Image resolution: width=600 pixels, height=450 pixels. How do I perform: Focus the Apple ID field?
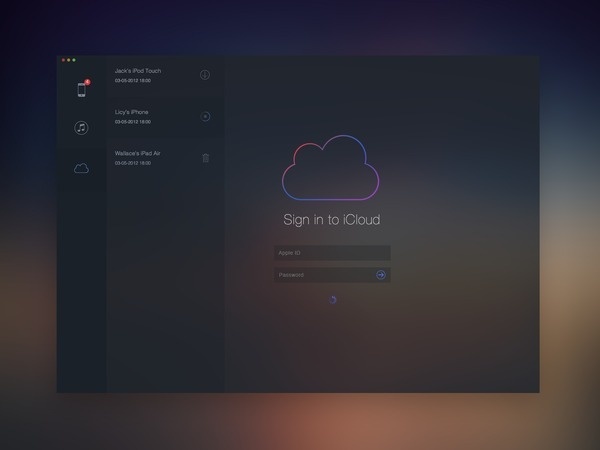332,253
